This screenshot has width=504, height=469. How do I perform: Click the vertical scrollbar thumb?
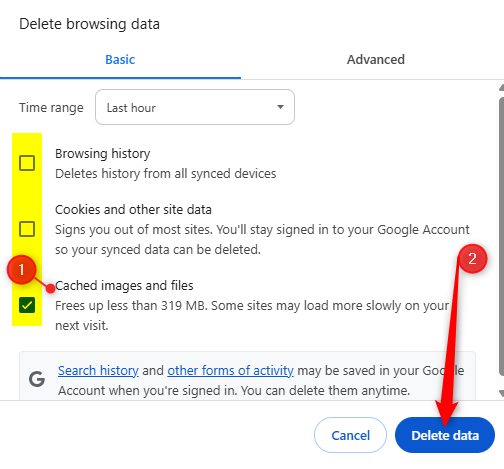tap(501, 235)
